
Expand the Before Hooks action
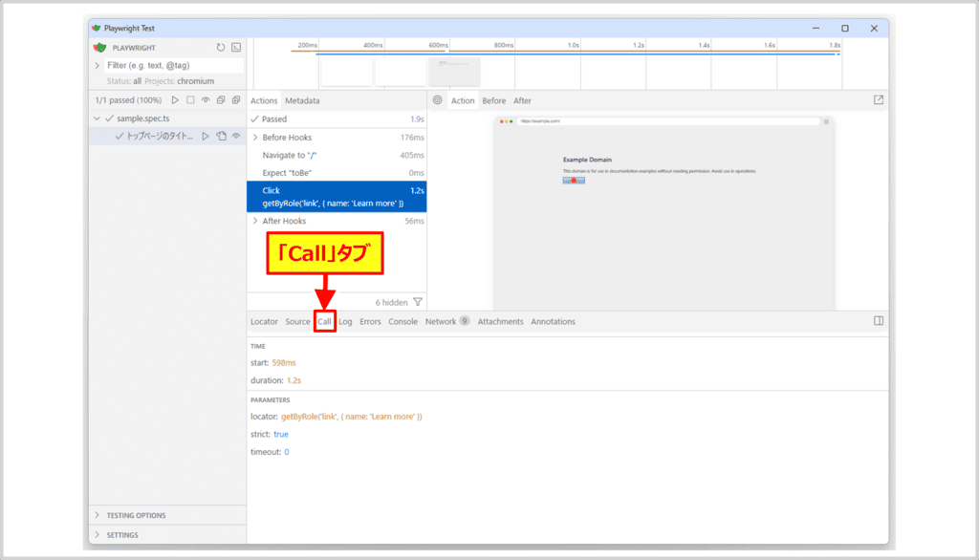pos(254,138)
